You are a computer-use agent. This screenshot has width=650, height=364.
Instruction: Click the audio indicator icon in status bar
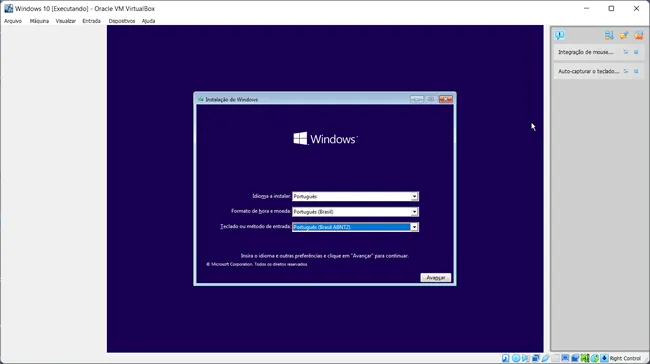tap(525, 358)
